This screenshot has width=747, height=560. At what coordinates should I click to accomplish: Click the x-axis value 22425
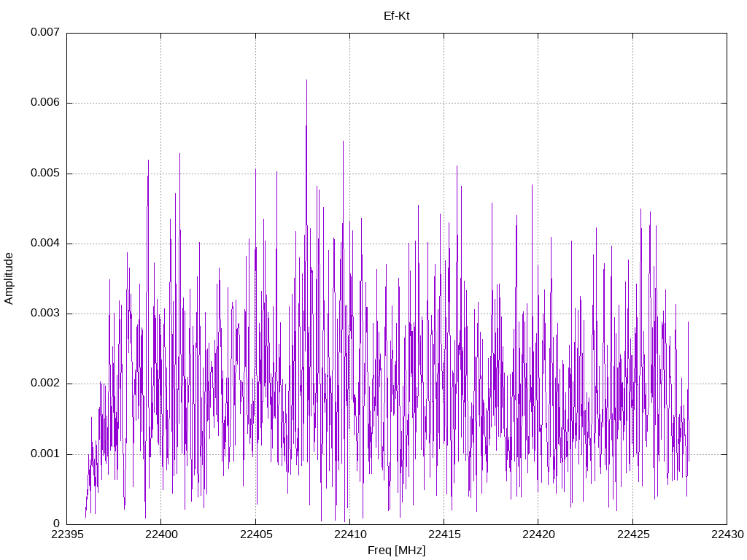[633, 534]
